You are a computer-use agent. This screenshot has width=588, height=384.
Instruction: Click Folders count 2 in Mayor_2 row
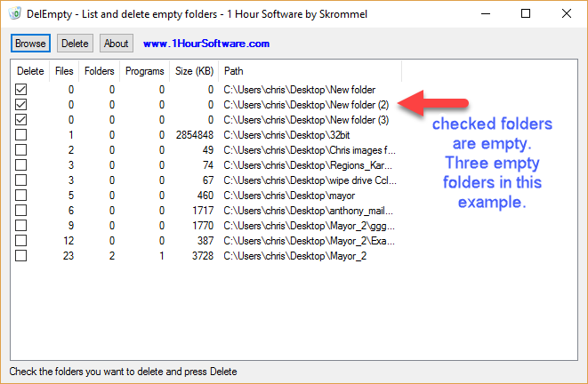pos(112,256)
